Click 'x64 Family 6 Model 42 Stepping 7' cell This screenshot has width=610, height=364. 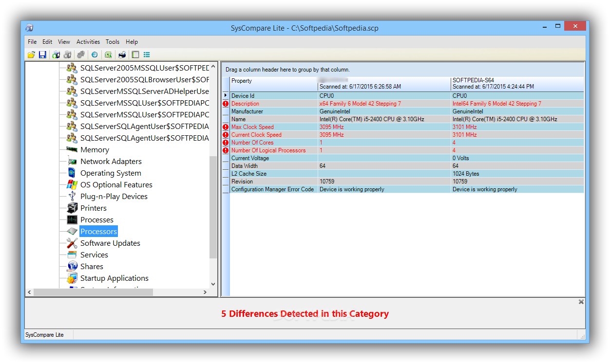pyautogui.click(x=384, y=104)
